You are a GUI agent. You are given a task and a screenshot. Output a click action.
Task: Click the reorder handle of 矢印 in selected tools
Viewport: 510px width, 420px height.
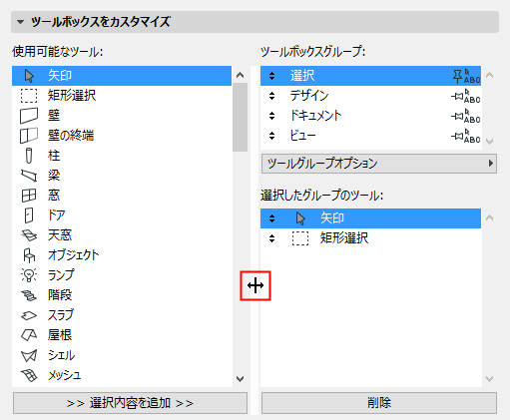click(271, 218)
